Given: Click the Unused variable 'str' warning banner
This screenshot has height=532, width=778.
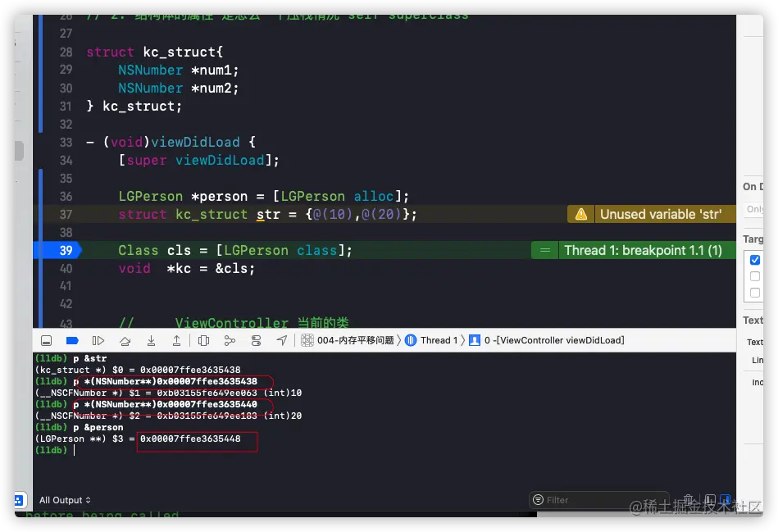Looking at the screenshot, I should pos(660,215).
